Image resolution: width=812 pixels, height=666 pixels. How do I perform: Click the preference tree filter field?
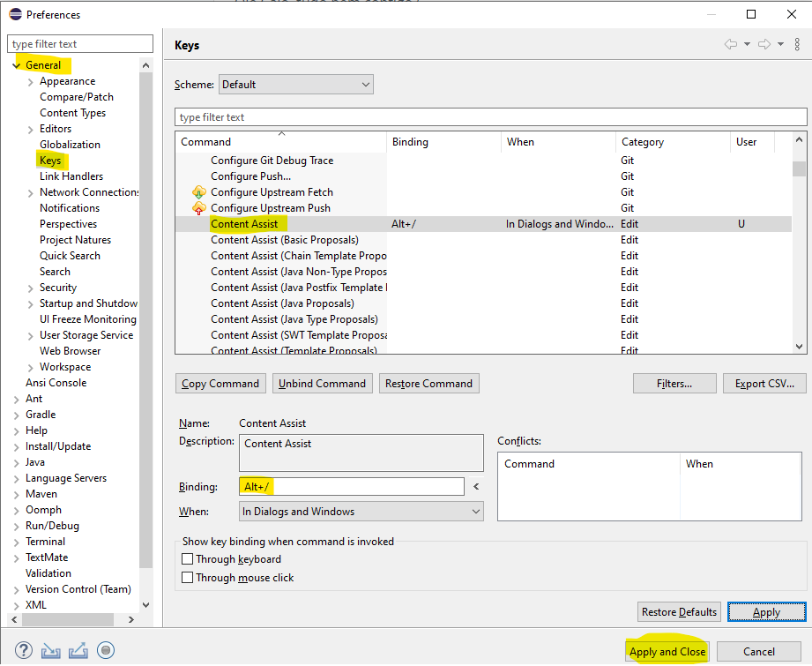point(80,44)
